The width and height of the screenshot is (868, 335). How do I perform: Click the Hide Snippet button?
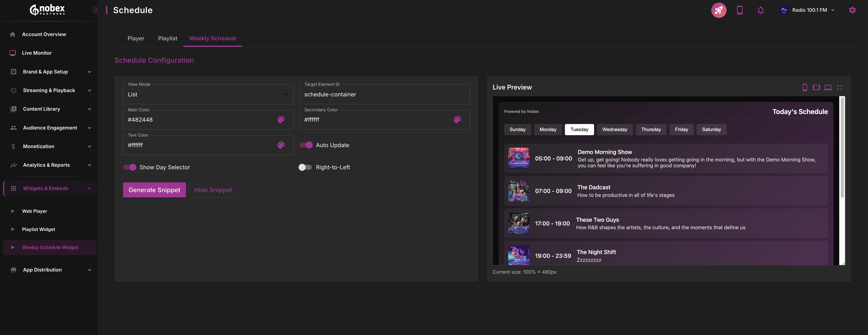213,190
